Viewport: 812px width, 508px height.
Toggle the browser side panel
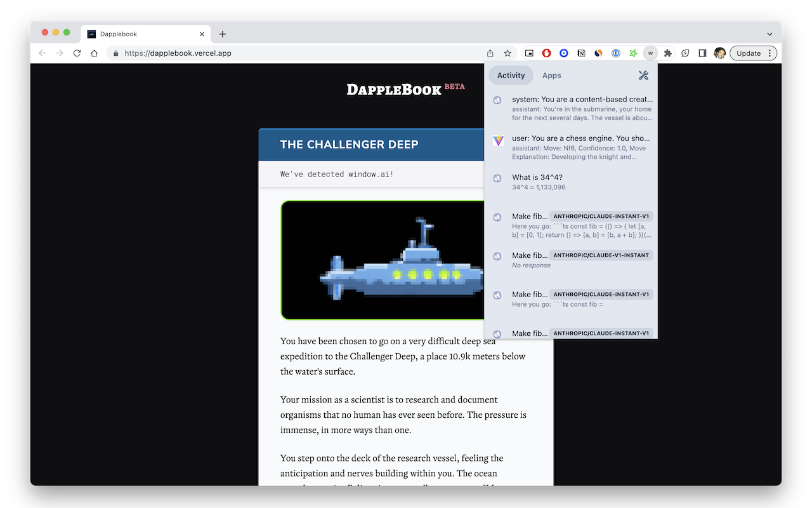click(x=702, y=53)
